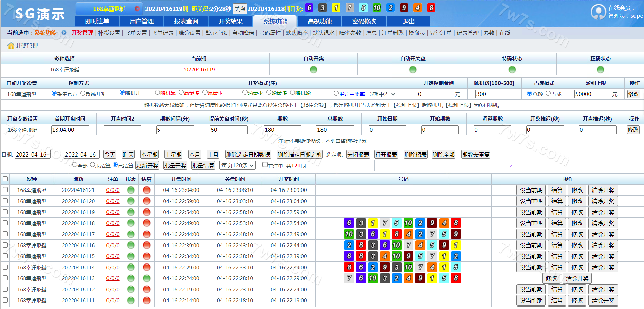Go to 补货设置 submenu item
Screen dimensions: 644x309
109,33
